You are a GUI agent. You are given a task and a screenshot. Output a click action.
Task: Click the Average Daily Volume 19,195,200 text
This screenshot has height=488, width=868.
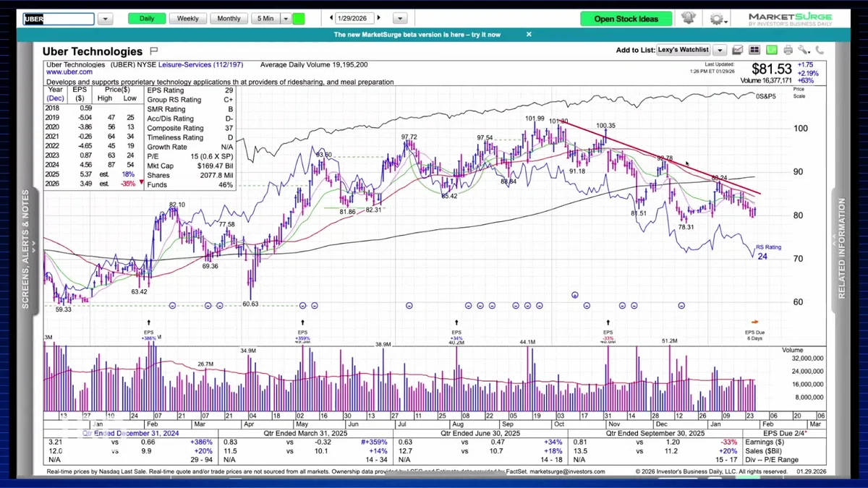pyautogui.click(x=314, y=64)
